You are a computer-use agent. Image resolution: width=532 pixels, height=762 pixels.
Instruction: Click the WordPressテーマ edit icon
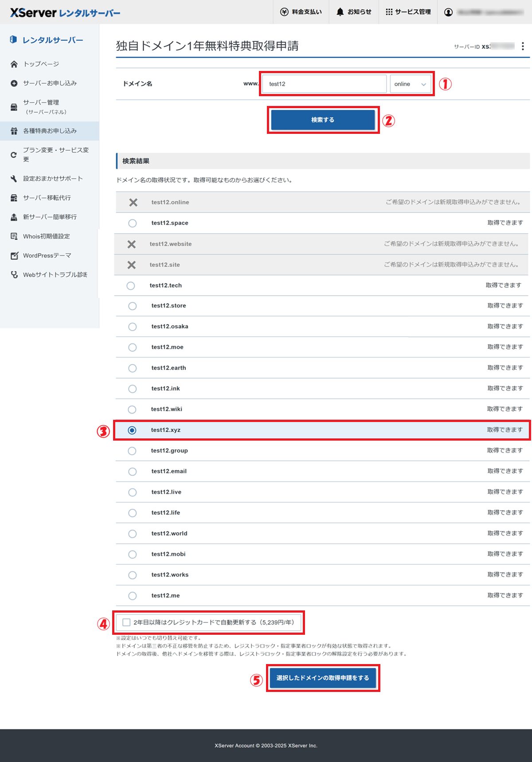14,256
